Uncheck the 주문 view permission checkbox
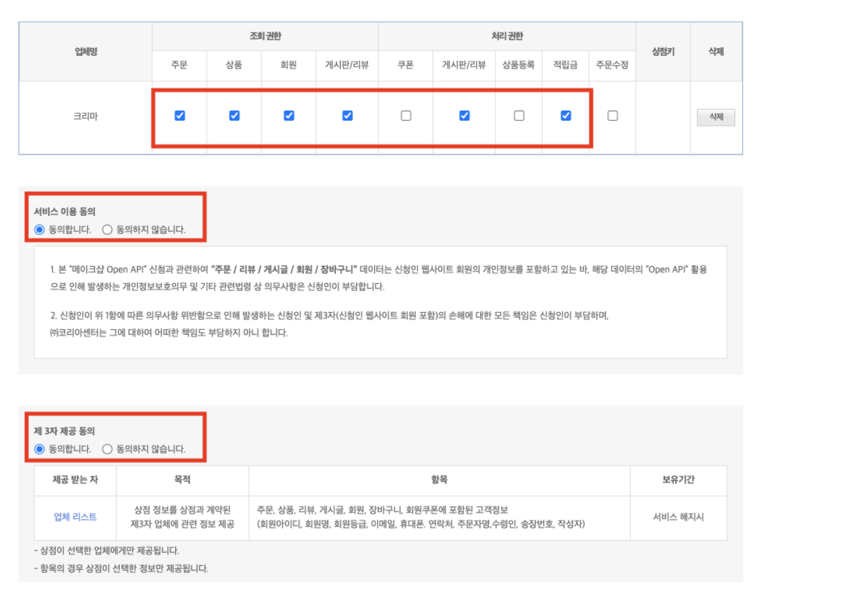 (179, 116)
